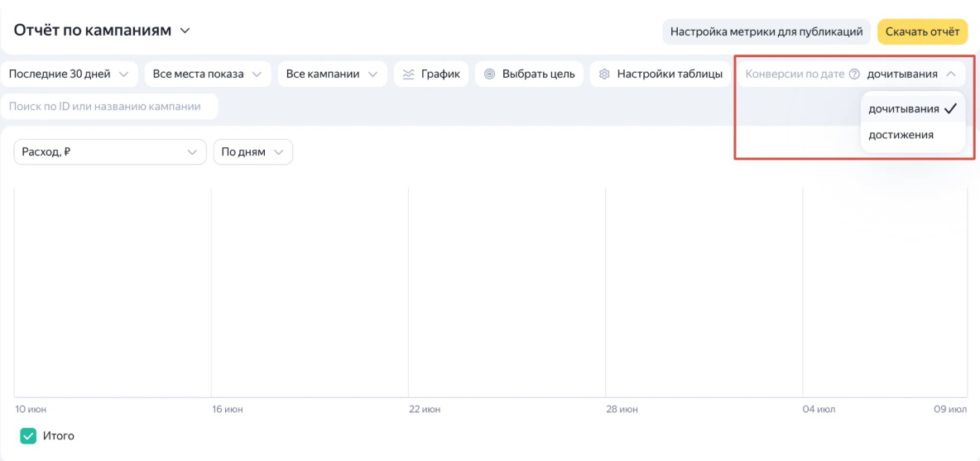The width and height of the screenshot is (980, 461).
Task: Click the checkmark next to дочитывания
Action: tap(951, 108)
